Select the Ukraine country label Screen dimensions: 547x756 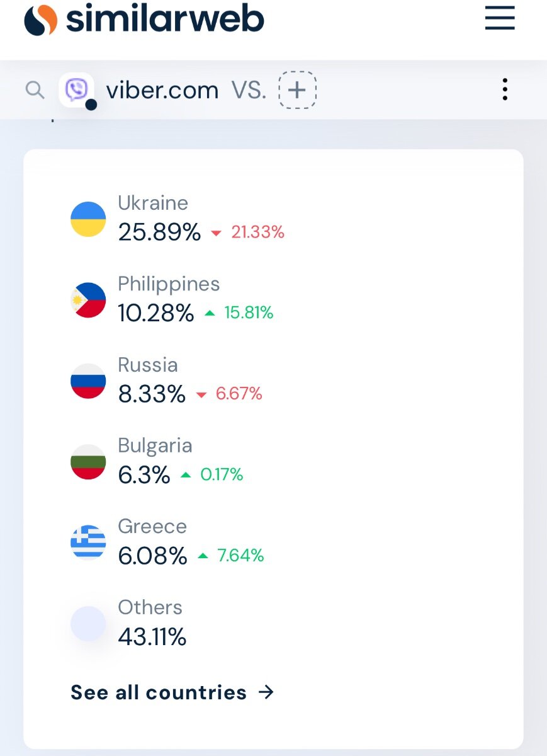pos(153,203)
